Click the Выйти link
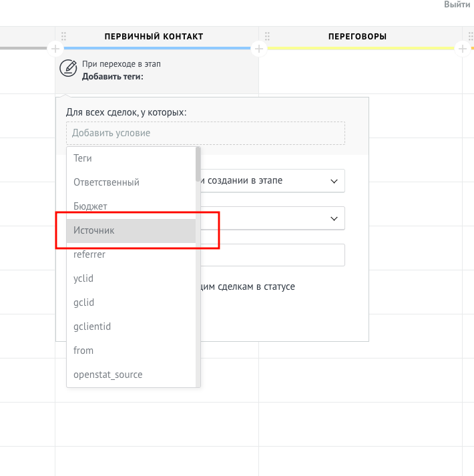 [457, 4]
